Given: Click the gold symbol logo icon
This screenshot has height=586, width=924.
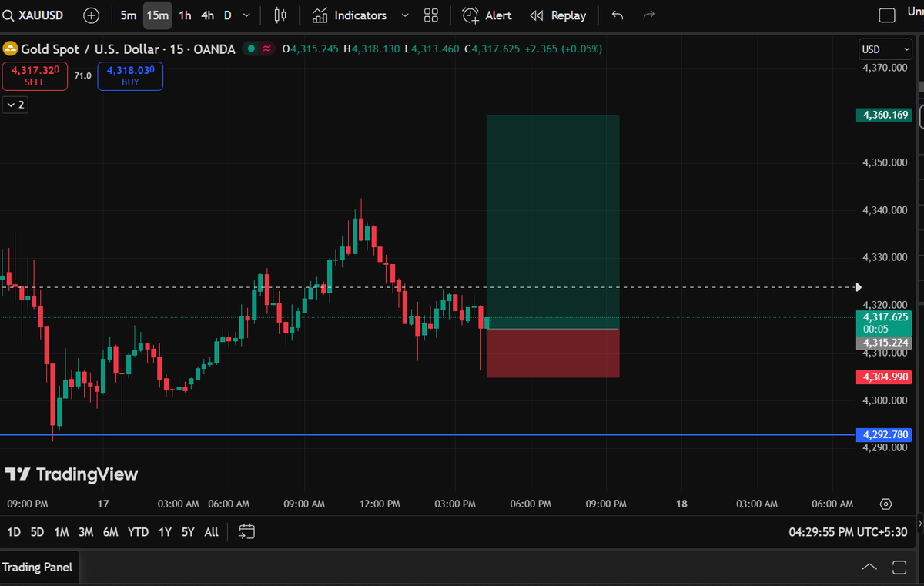Looking at the screenshot, I should [x=10, y=49].
